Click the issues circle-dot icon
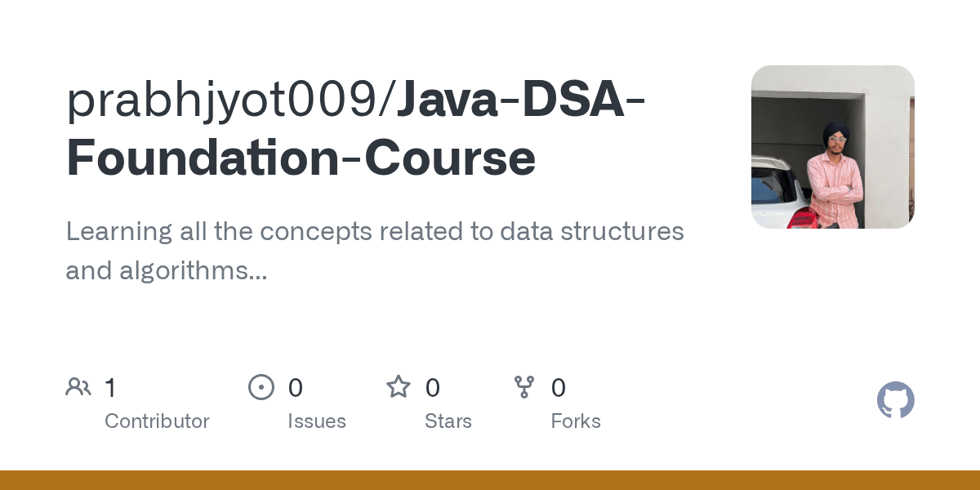The height and width of the screenshot is (490, 980). click(x=261, y=387)
